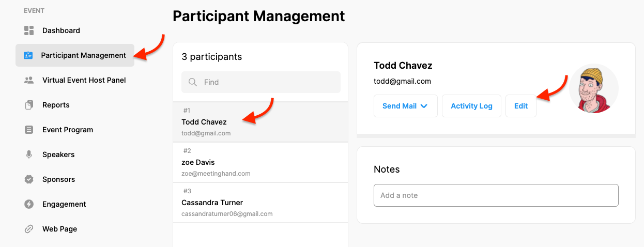Open the Reports menu item
This screenshot has height=247, width=644.
(56, 105)
